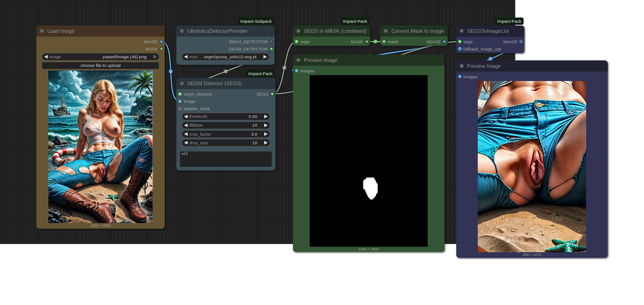The height and width of the screenshot is (305, 644).
Task: Click images input port on green Preview Image
Action: [296, 71]
